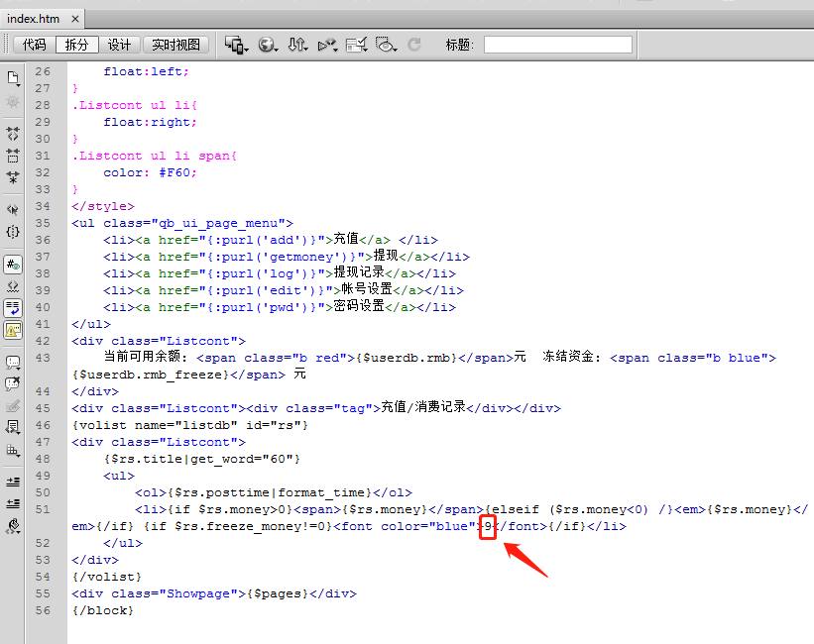Open the Preview in Browser dropdown
This screenshot has height=644, width=814.
click(267, 45)
